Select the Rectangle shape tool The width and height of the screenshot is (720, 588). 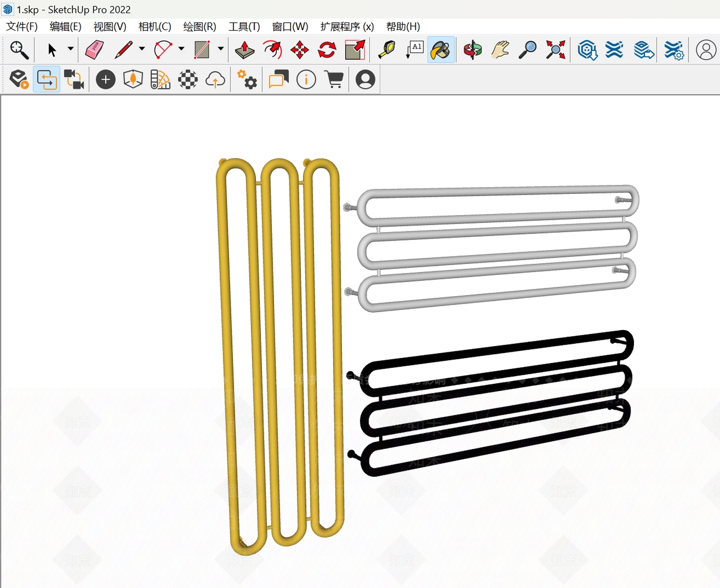[202, 50]
